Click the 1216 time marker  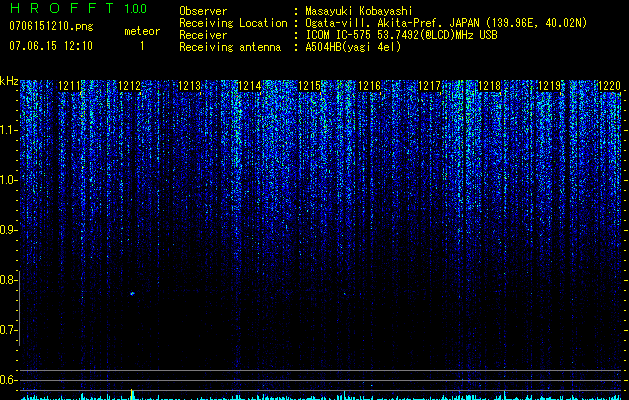pyautogui.click(x=369, y=86)
